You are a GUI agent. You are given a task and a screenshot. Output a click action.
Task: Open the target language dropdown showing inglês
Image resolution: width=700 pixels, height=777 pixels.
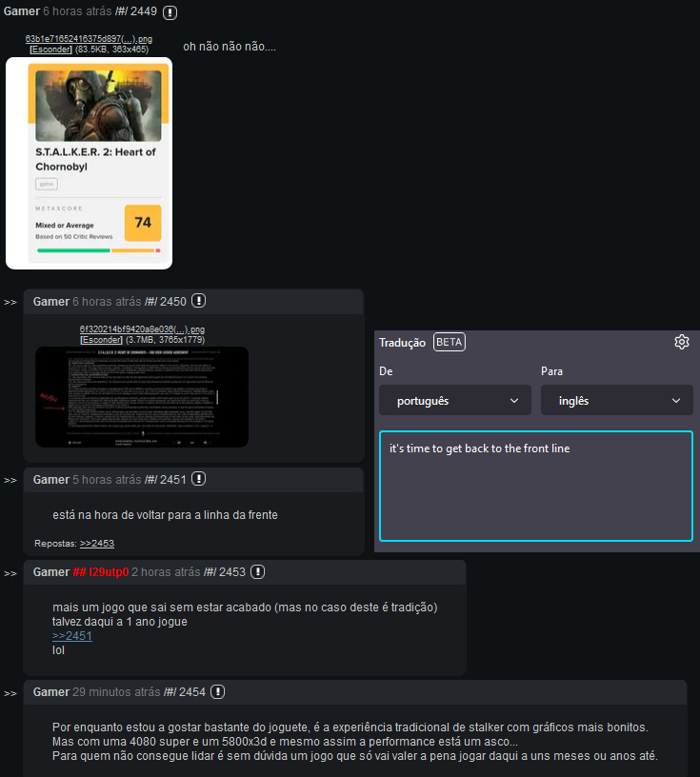pos(617,400)
